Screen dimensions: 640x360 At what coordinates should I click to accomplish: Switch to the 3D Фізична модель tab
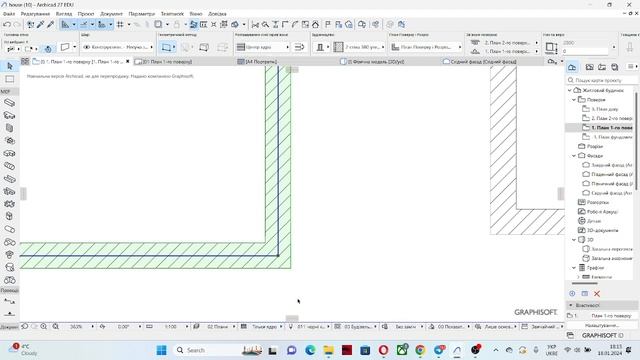(372, 62)
